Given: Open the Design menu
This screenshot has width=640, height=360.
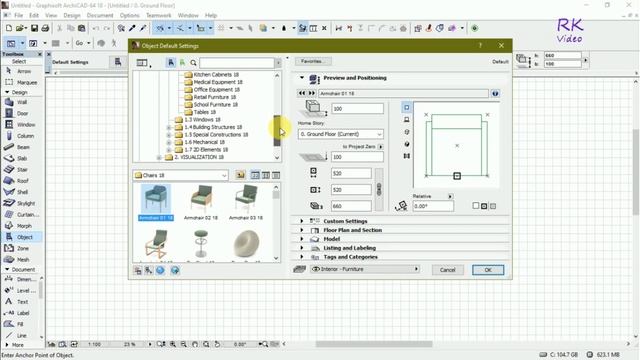Looking at the screenshot, I should [72, 16].
